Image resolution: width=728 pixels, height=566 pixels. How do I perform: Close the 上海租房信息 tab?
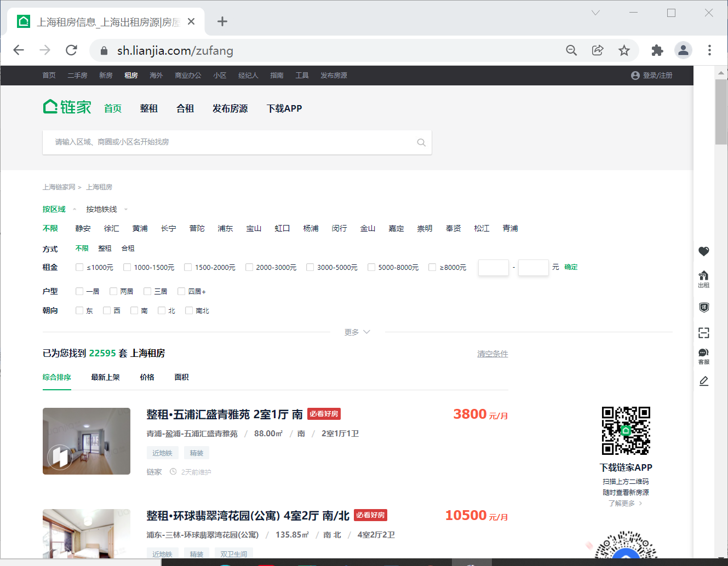click(191, 21)
